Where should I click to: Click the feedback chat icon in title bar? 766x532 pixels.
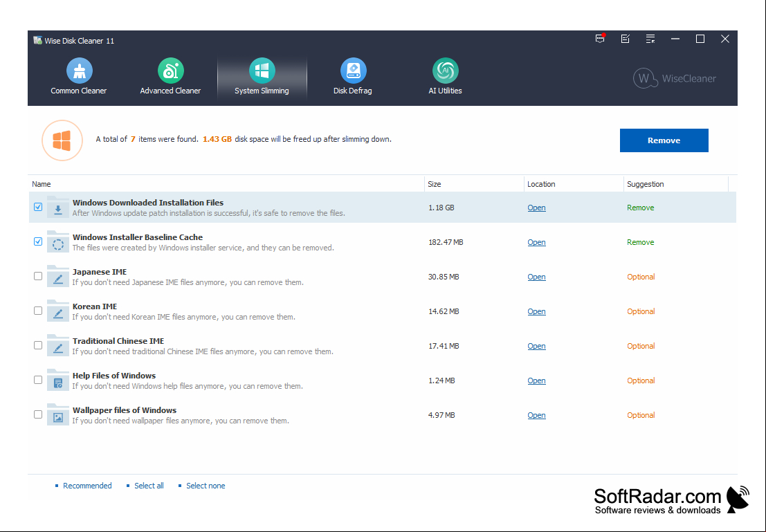click(601, 39)
